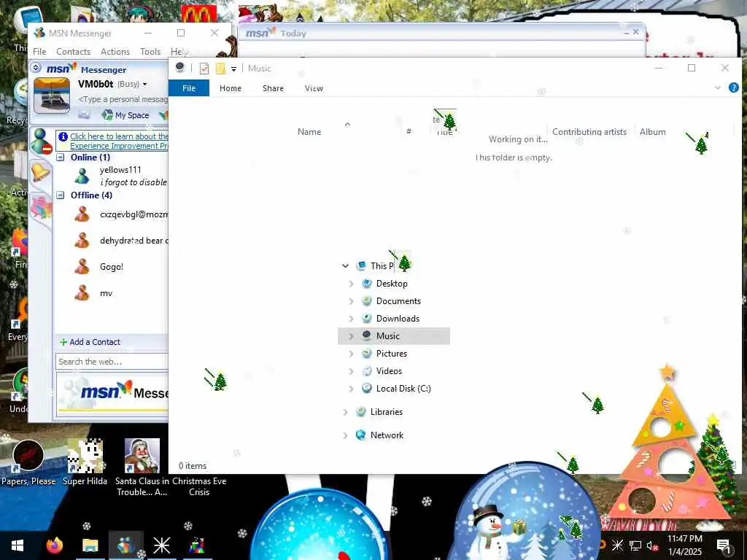Click the mail envelope icon in Messenger
Viewport: 747px width, 560px height.
84,114
